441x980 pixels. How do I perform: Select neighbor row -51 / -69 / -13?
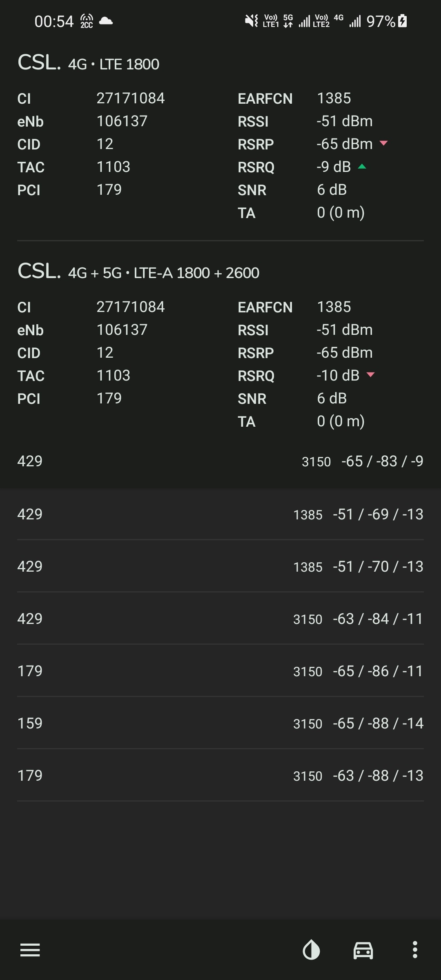tap(220, 514)
